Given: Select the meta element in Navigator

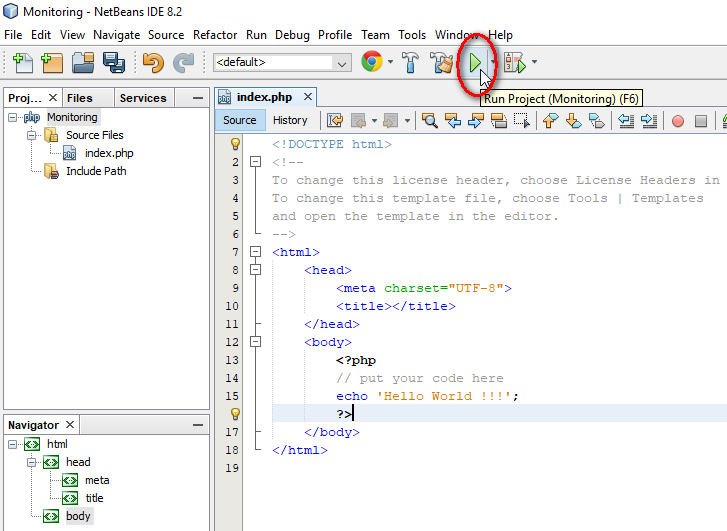Looking at the screenshot, I should pos(97,480).
